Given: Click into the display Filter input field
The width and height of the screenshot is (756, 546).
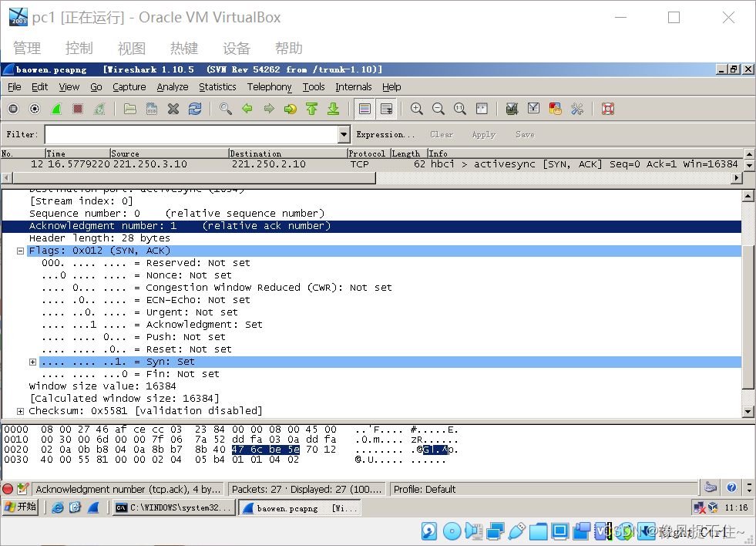Looking at the screenshot, I should coord(191,134).
